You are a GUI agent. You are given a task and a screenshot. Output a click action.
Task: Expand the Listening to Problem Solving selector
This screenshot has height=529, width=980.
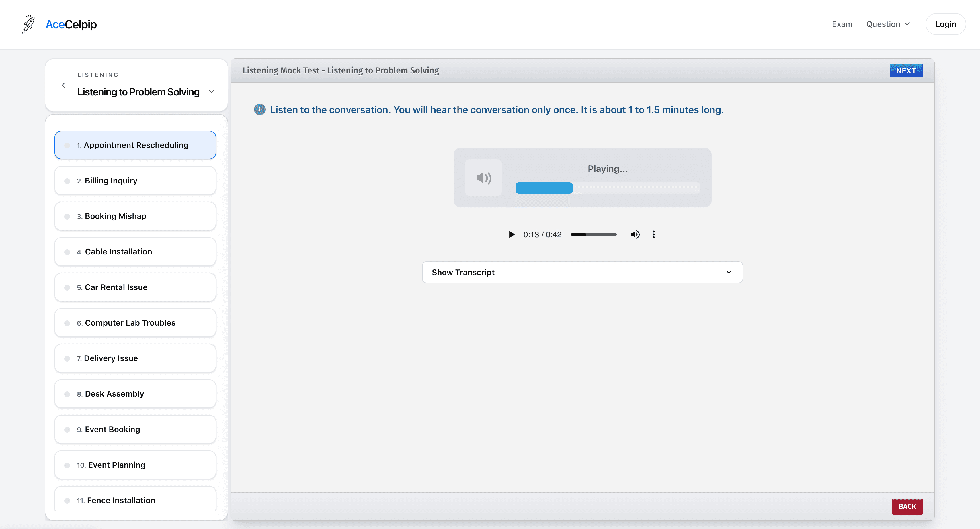212,92
